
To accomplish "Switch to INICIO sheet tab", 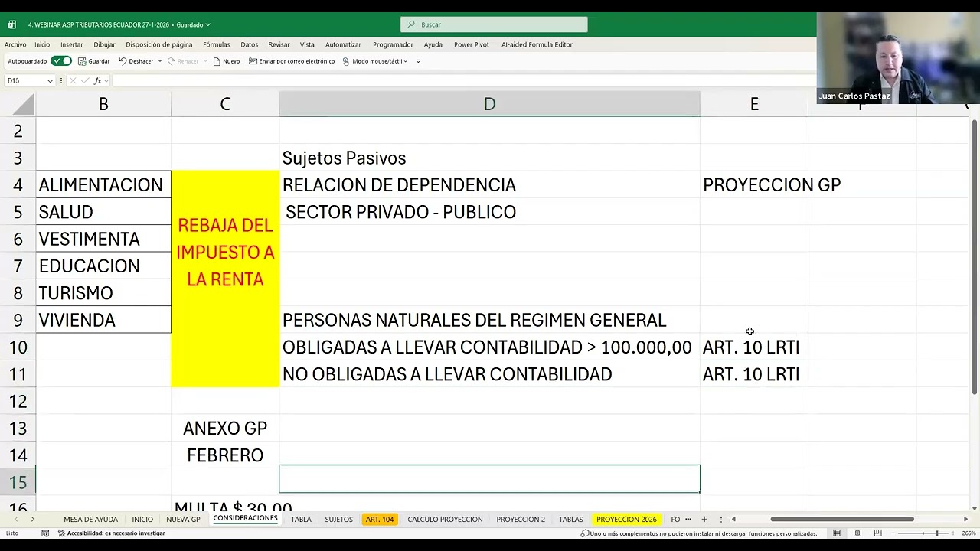I will point(142,519).
